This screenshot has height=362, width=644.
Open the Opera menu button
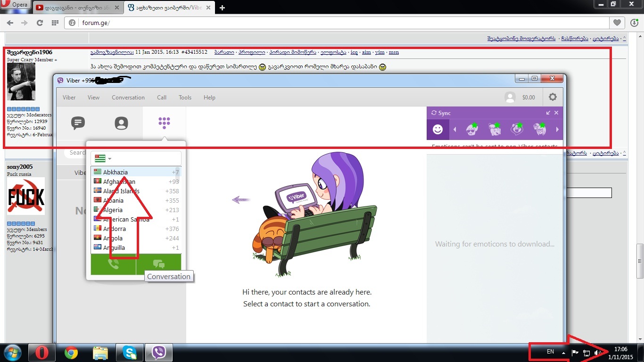pos(16,5)
